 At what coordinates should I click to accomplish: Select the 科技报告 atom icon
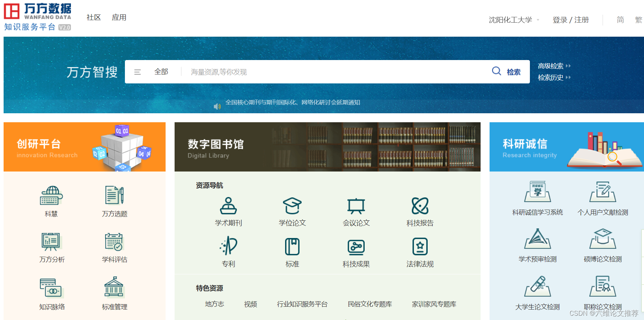420,206
